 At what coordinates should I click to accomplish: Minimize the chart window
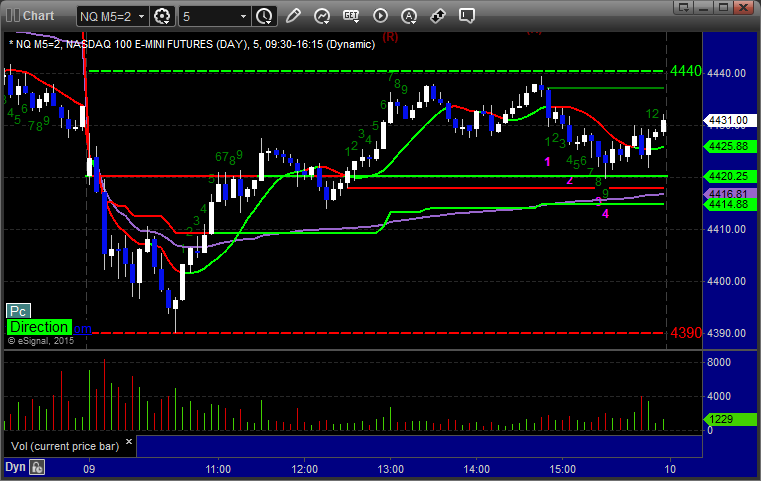[704, 7]
